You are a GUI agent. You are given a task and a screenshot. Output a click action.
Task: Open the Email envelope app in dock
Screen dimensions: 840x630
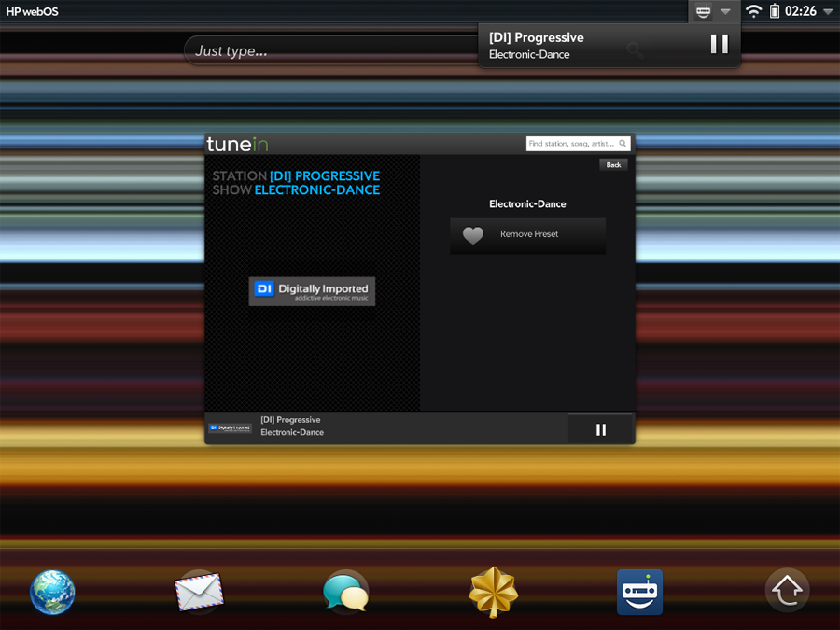pos(200,592)
